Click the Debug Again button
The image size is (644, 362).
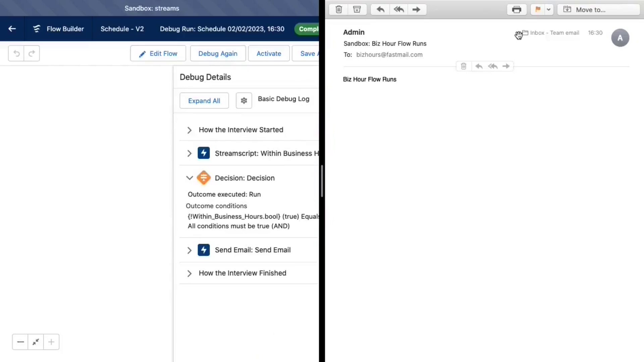[x=218, y=53]
